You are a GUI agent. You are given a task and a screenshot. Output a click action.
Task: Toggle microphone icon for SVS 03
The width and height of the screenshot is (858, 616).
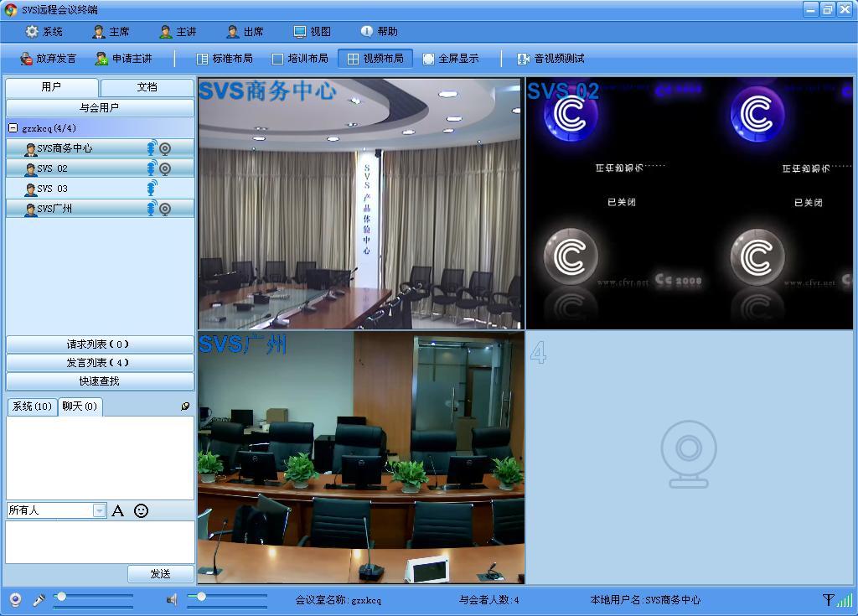click(x=152, y=189)
